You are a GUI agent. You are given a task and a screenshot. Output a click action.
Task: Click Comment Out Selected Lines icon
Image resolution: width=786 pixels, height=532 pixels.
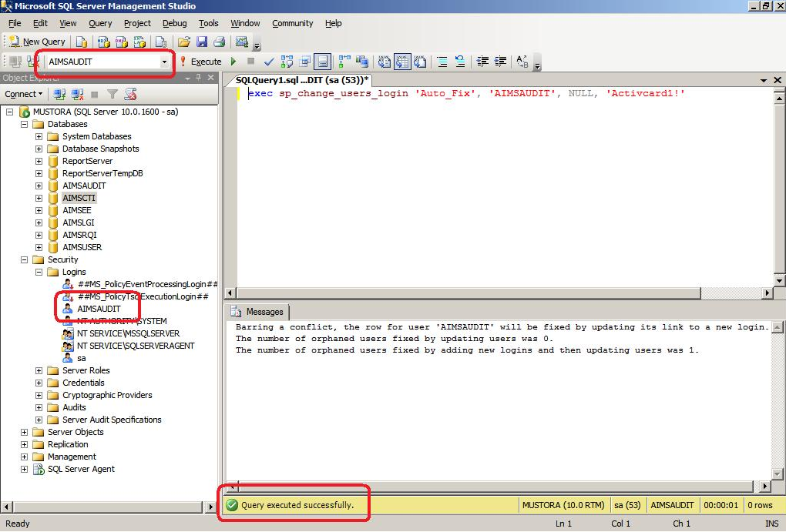pyautogui.click(x=442, y=62)
